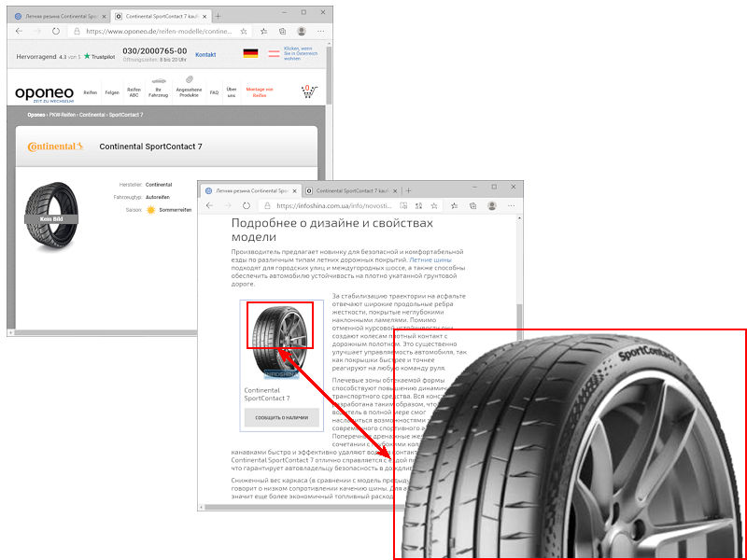Open the Austria residents link

pos(301,53)
